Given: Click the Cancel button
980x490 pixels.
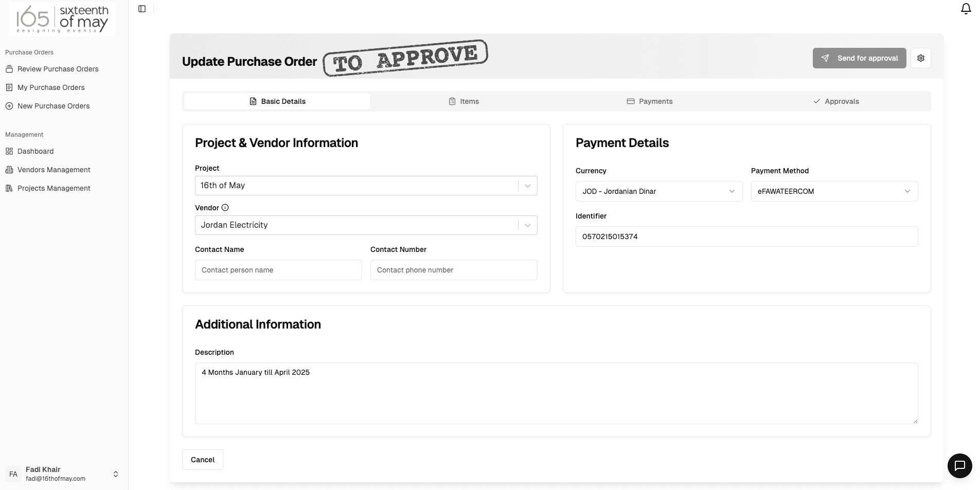Looking at the screenshot, I should pos(203,460).
